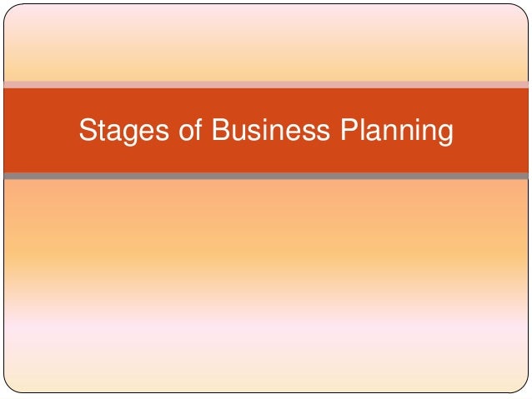Select the pink stripe above the red banner

point(266,85)
